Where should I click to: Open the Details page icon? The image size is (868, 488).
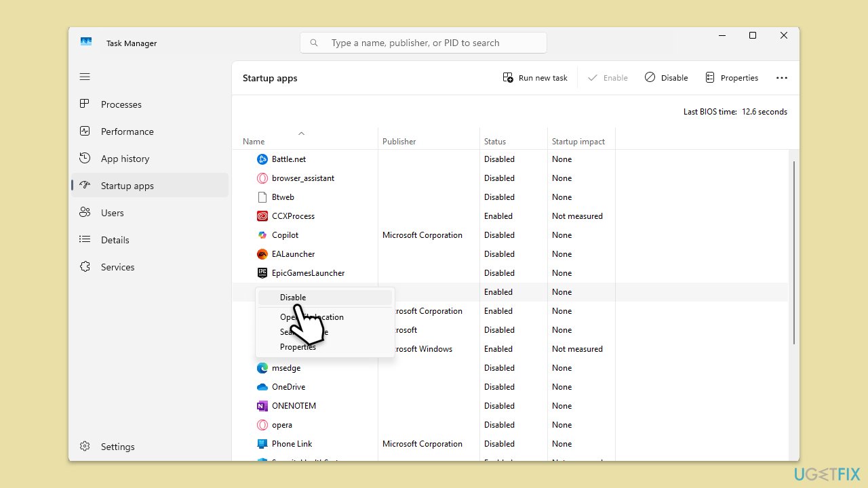(x=85, y=240)
